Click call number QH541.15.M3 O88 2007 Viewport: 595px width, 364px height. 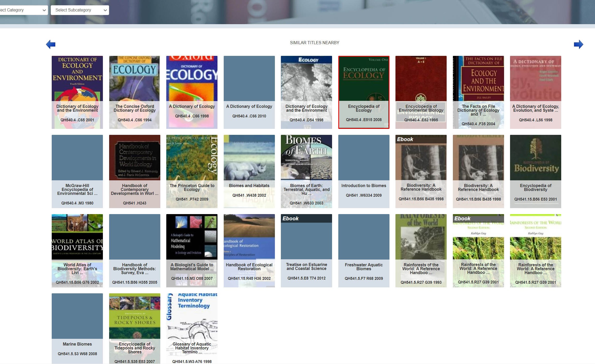pos(192,279)
